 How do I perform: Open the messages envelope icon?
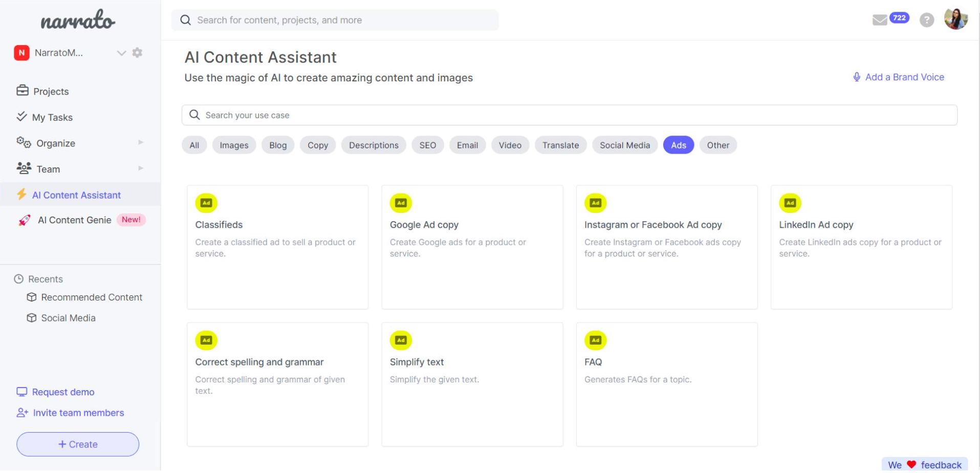pyautogui.click(x=880, y=20)
